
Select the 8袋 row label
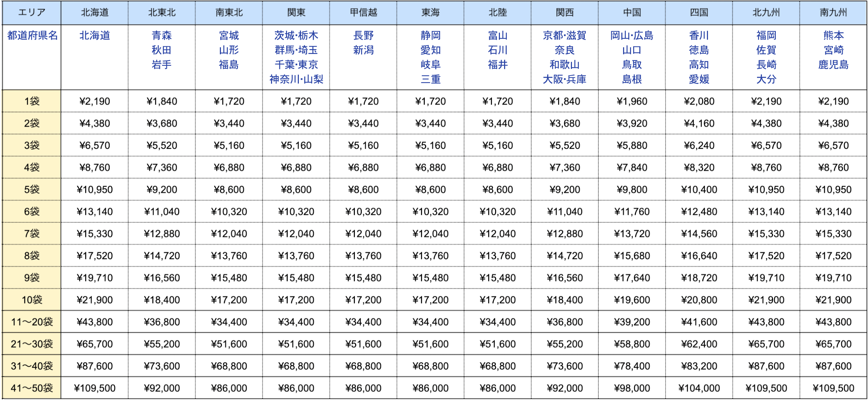(32, 256)
